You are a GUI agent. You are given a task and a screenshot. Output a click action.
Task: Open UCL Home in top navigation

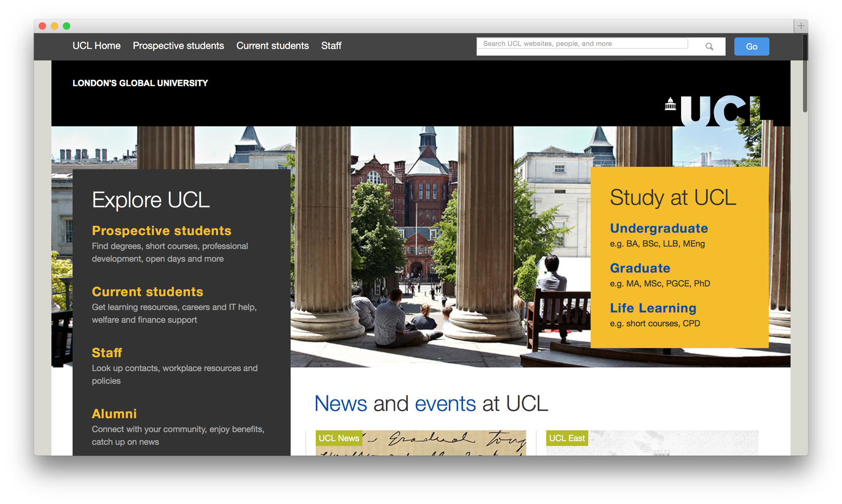tap(96, 46)
